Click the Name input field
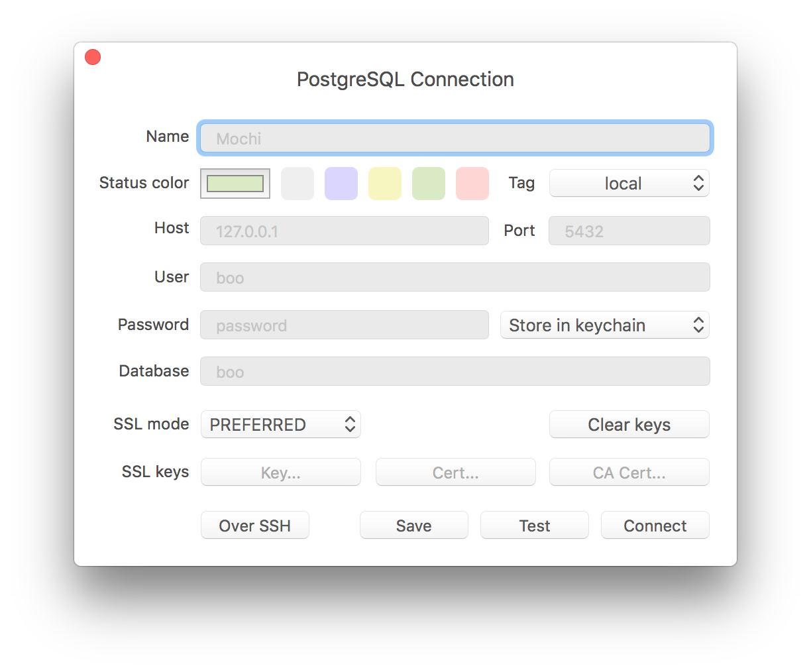This screenshot has width=811, height=672. pyautogui.click(x=455, y=139)
